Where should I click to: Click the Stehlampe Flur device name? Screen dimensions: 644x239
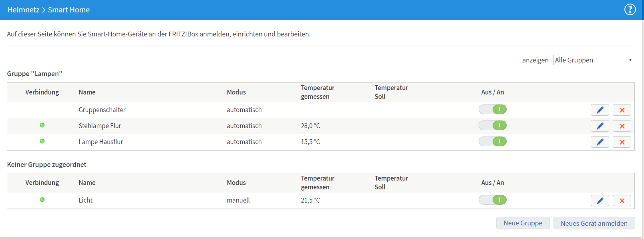(100, 126)
